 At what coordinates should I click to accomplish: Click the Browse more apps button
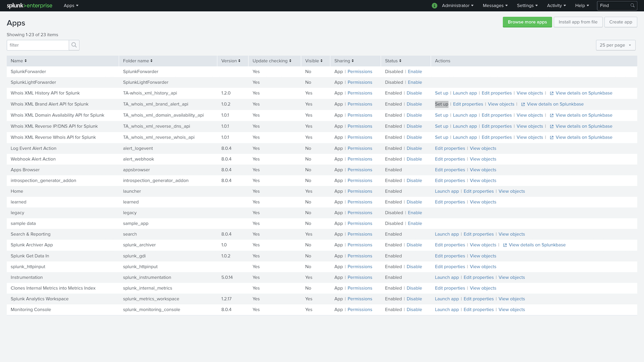tap(527, 22)
